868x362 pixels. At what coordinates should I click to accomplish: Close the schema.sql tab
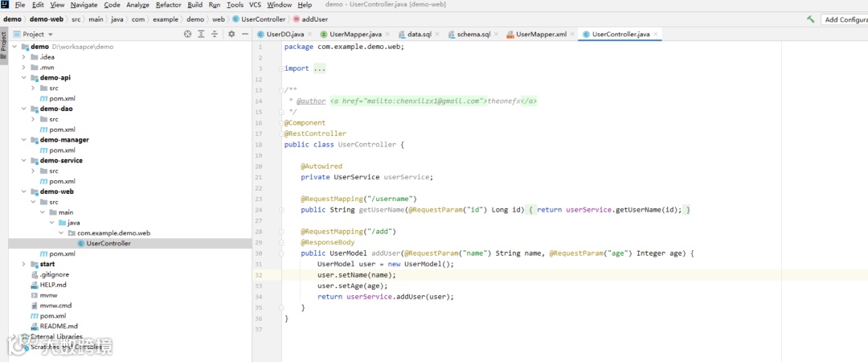(497, 35)
